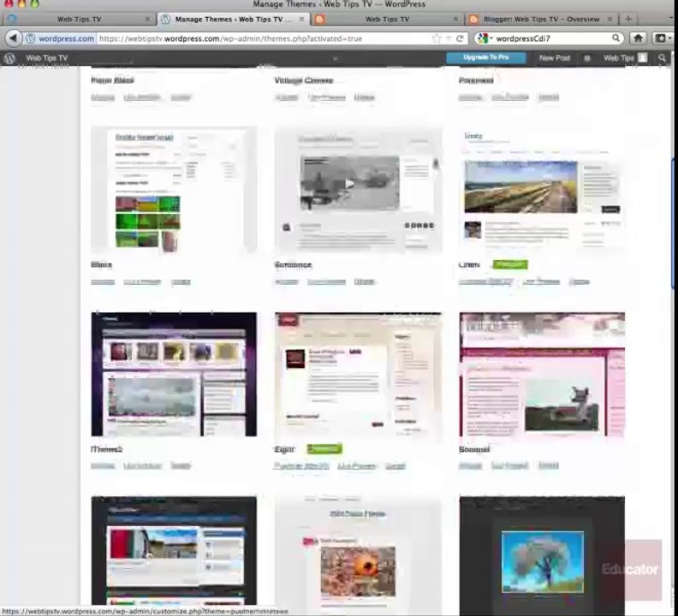Click the Web Tips user avatar
The height and width of the screenshot is (616, 678).
(x=643, y=57)
